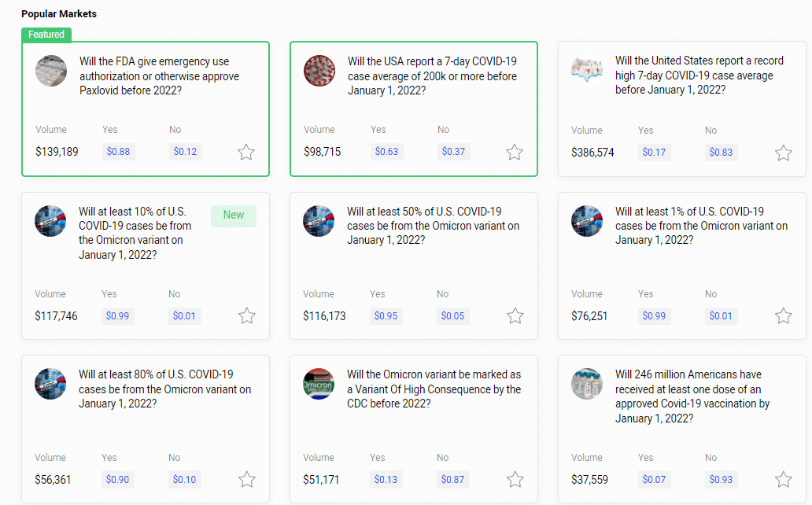The height and width of the screenshot is (505, 812).
Task: Open the Variant Of High Consequence question
Action: point(434,389)
